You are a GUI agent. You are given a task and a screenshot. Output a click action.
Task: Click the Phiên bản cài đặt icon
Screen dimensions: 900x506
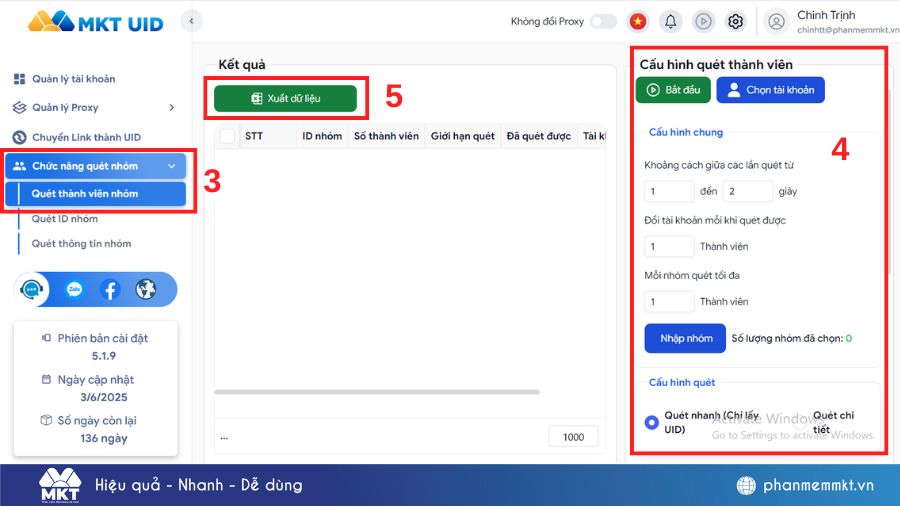46,338
